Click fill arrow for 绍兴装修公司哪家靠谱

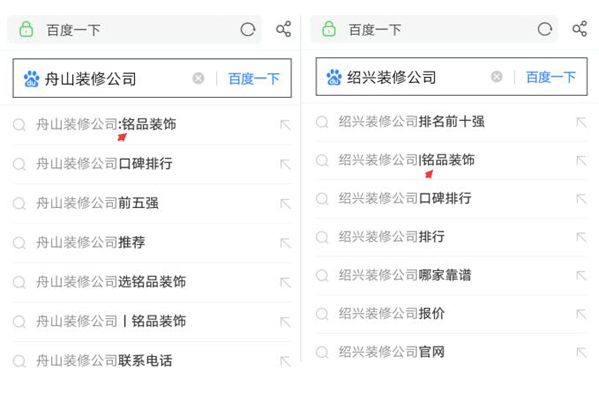click(x=581, y=275)
